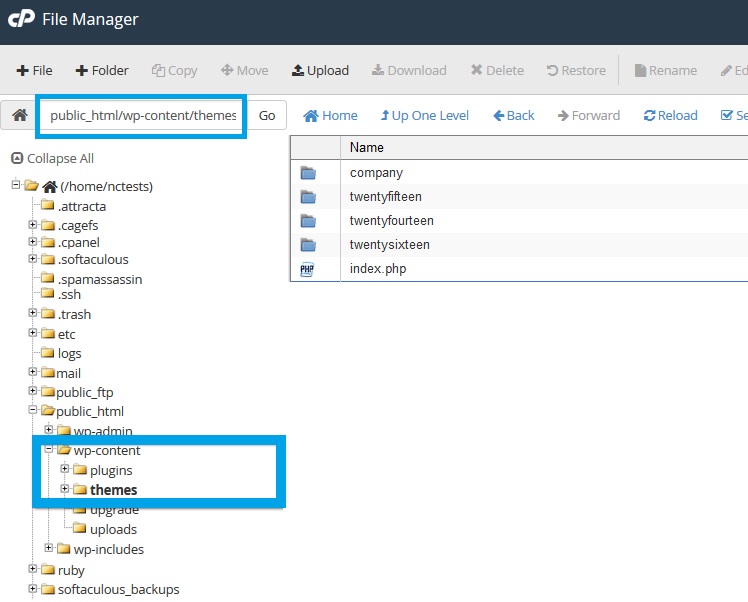Select the .spamassassin folder in tree

pyautogui.click(x=100, y=280)
